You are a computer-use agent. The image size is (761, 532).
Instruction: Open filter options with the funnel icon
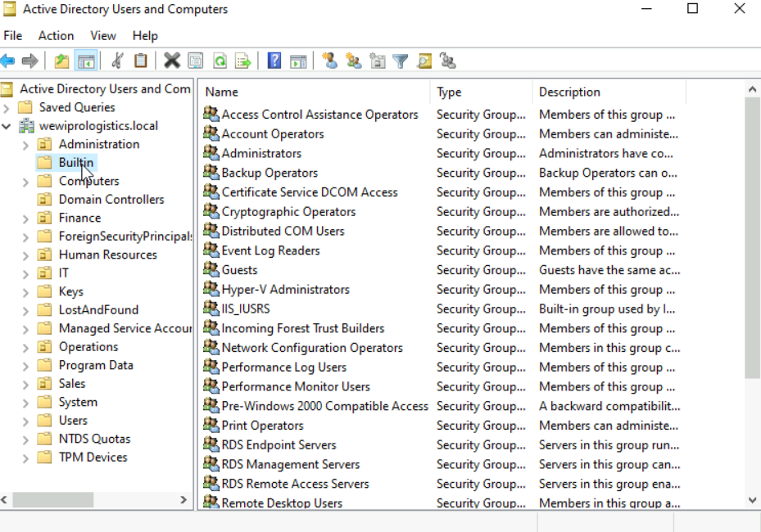click(401, 61)
